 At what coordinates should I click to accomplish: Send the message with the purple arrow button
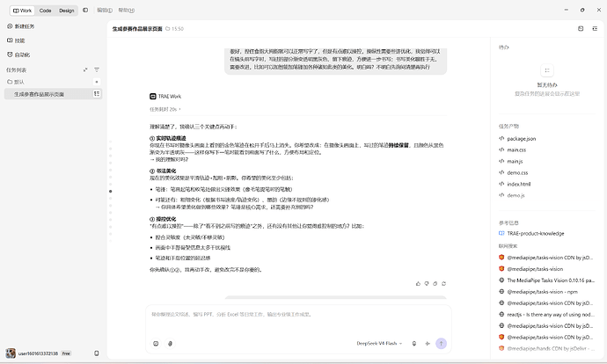tap(441, 344)
